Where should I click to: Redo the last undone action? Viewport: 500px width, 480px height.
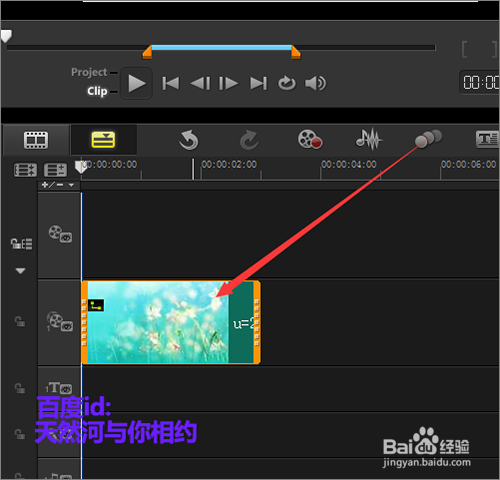pos(249,140)
